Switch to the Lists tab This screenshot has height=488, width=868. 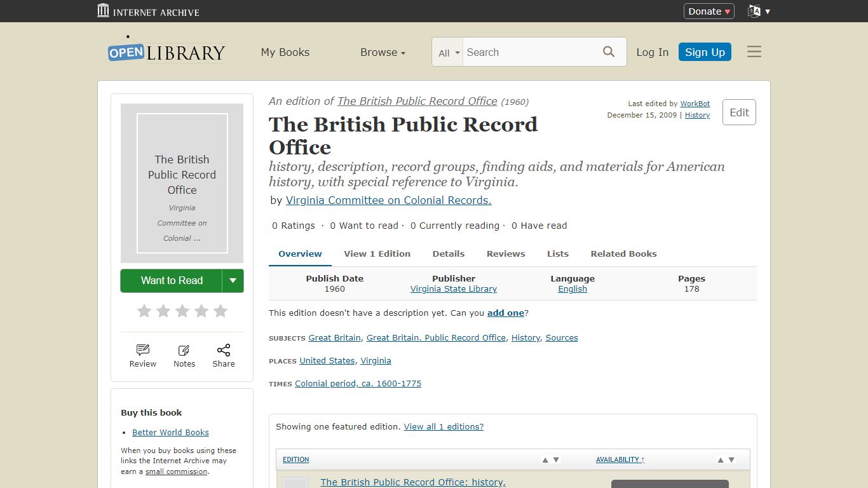coord(558,254)
